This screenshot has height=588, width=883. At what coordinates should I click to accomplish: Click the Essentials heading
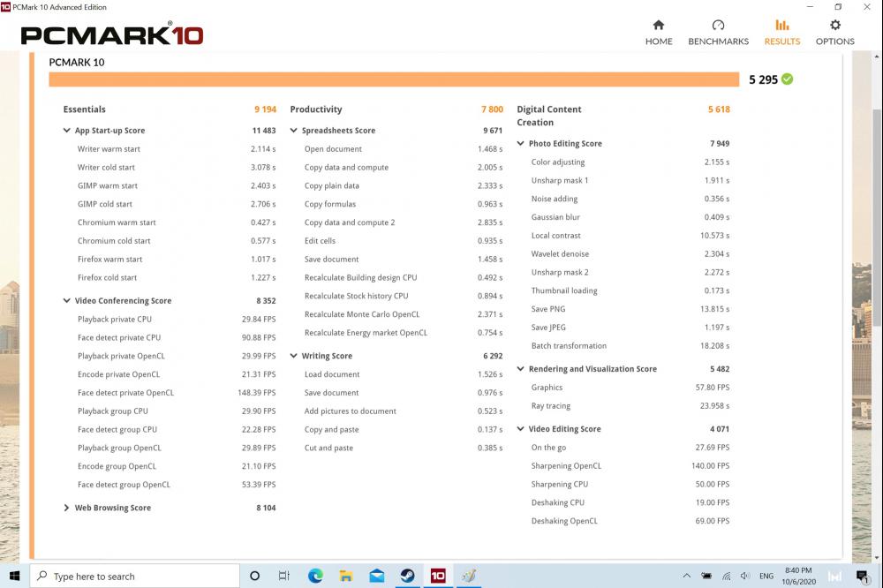[85, 109]
